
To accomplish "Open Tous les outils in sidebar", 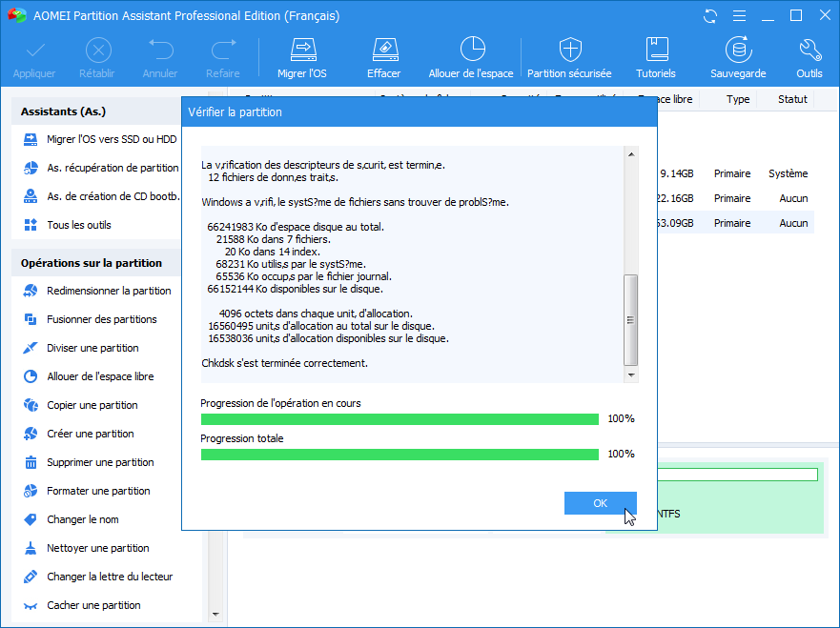I will (68, 225).
